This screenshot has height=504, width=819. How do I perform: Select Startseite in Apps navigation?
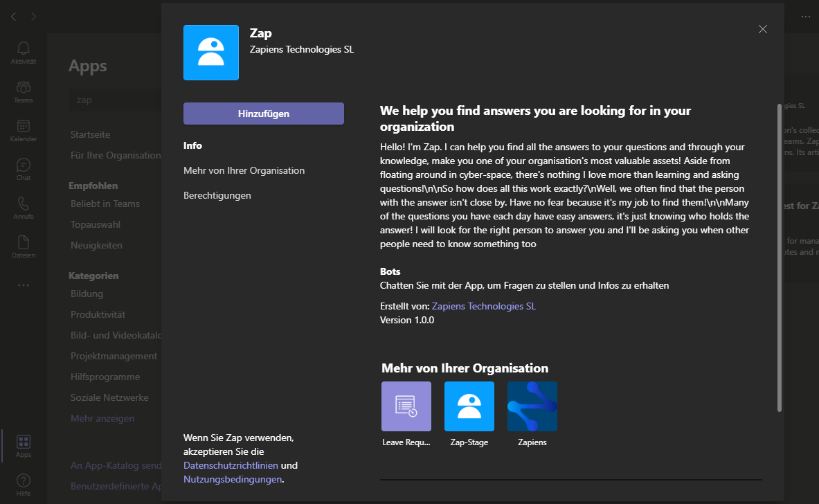(91, 134)
